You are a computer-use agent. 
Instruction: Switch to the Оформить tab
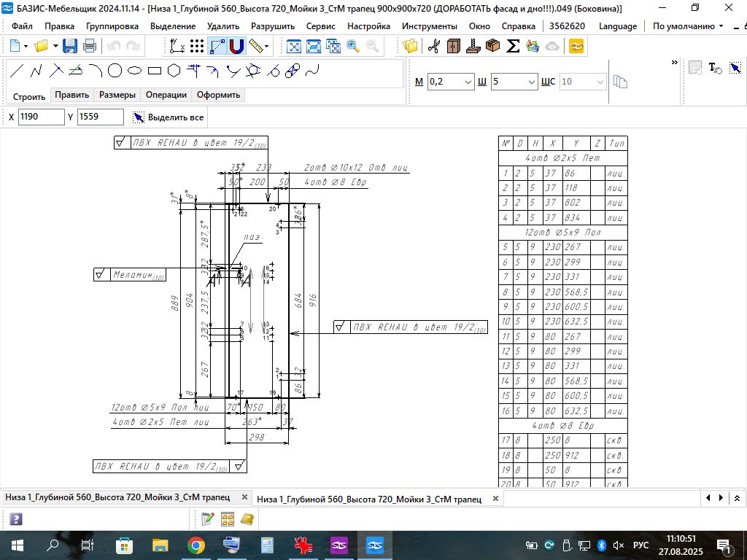(218, 95)
